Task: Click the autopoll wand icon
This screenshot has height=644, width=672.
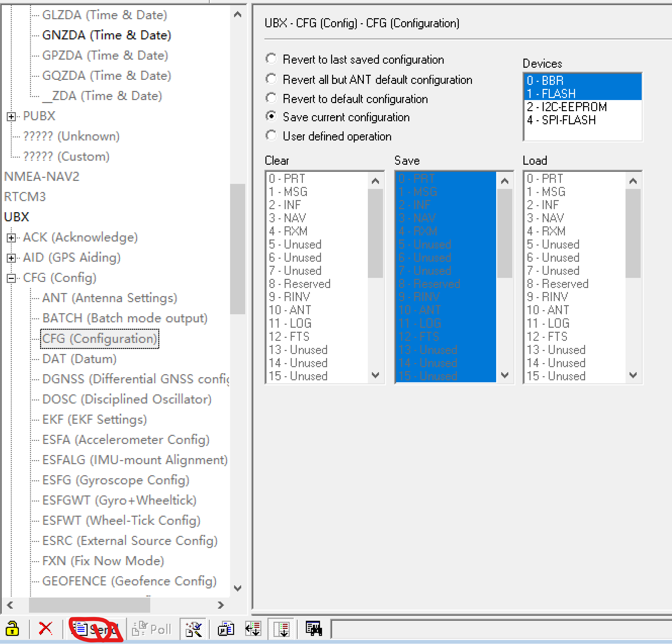Action: 193,629
